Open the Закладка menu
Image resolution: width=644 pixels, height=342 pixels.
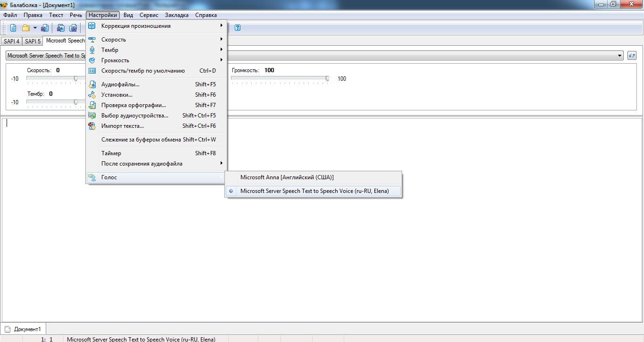tap(177, 15)
